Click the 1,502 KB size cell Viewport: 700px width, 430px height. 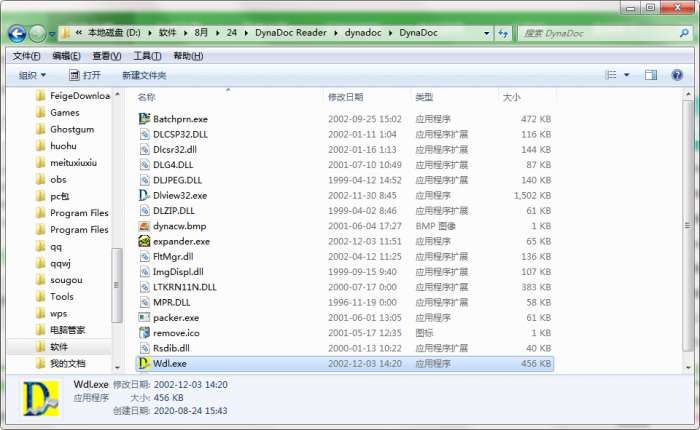532,196
